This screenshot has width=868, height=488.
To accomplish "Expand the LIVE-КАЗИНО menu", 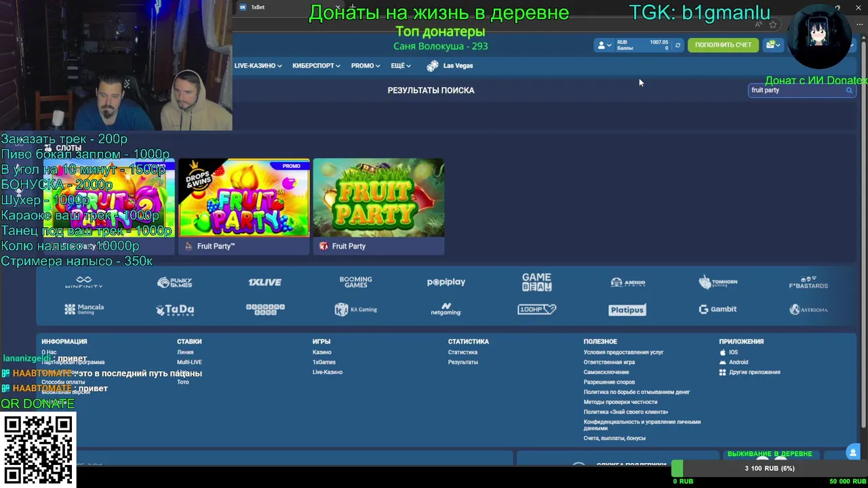I will (258, 66).
